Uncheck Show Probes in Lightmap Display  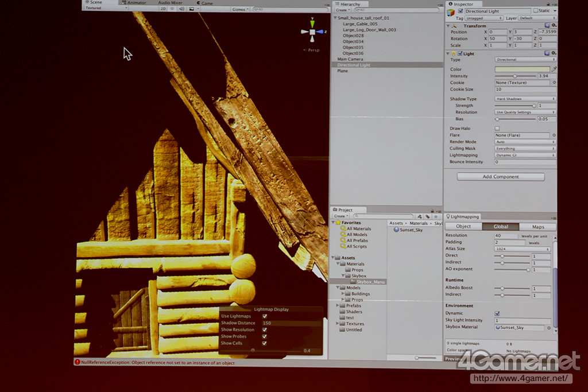pyautogui.click(x=264, y=336)
